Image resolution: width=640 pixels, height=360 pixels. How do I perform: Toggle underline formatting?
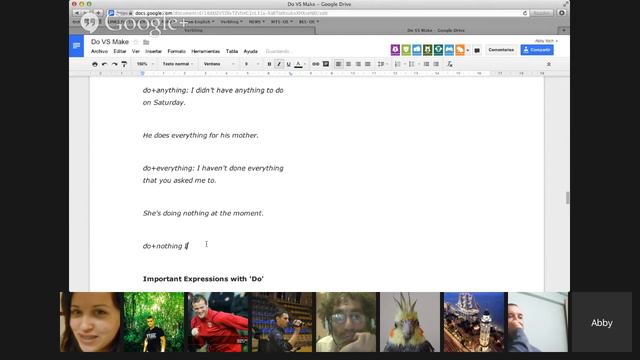[x=289, y=64]
